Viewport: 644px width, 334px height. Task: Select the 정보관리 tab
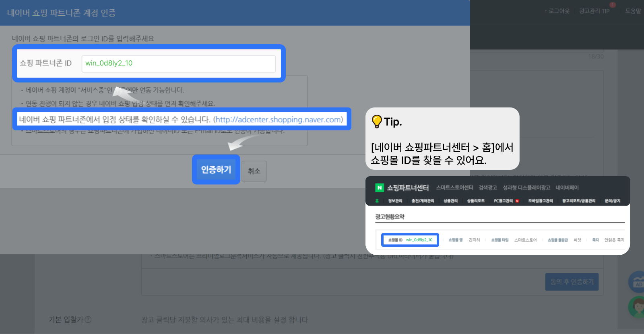[x=395, y=201]
